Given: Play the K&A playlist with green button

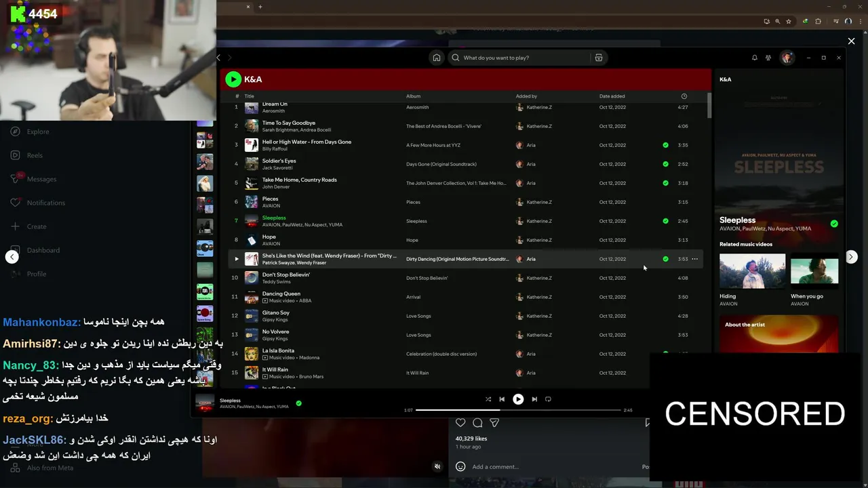Looking at the screenshot, I should tap(233, 79).
